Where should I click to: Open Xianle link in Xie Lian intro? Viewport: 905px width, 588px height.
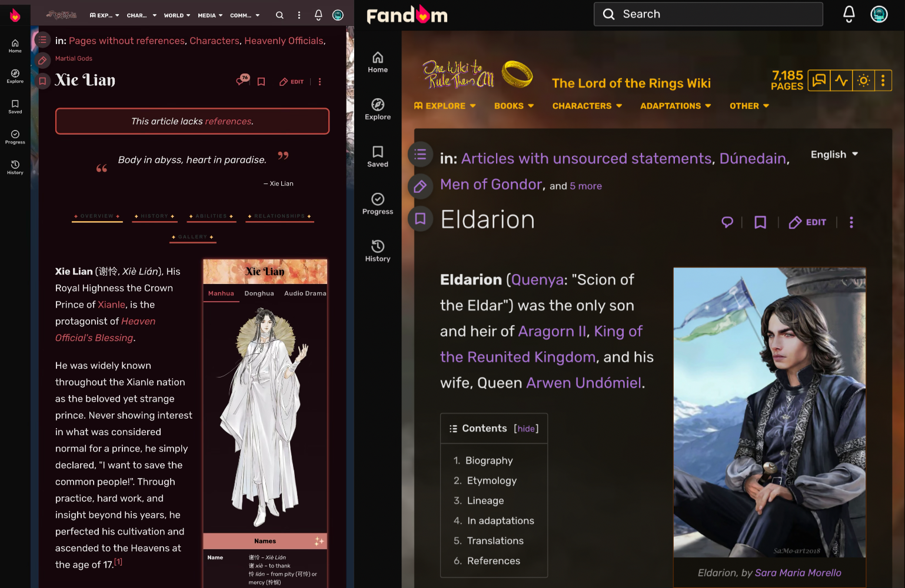point(111,305)
